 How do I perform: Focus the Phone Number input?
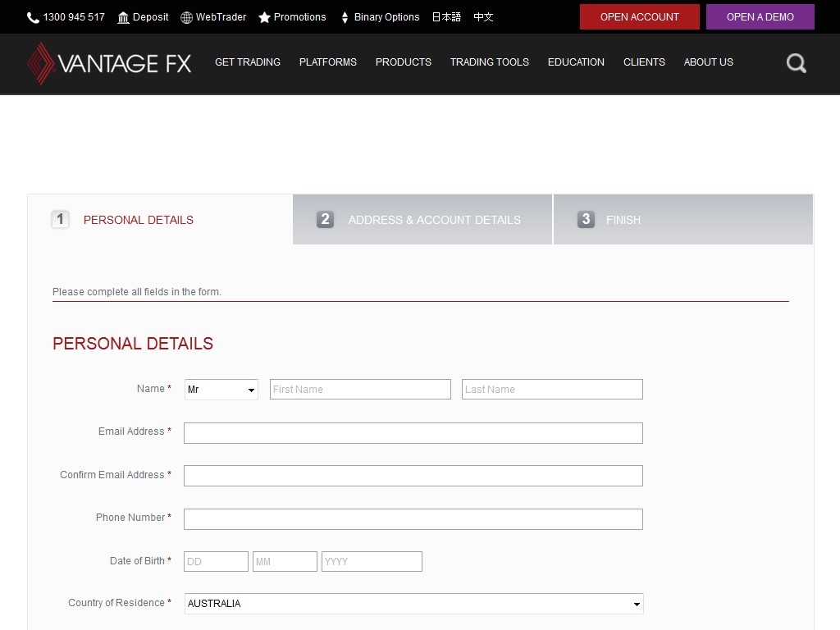[413, 519]
